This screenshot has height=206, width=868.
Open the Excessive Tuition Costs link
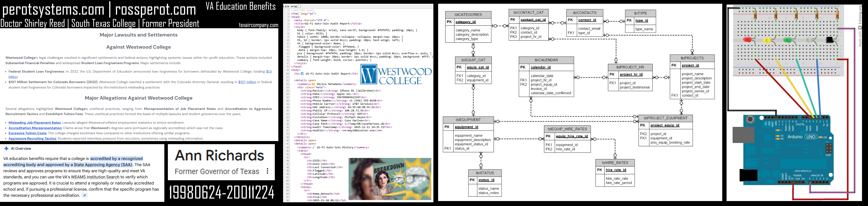(28, 133)
